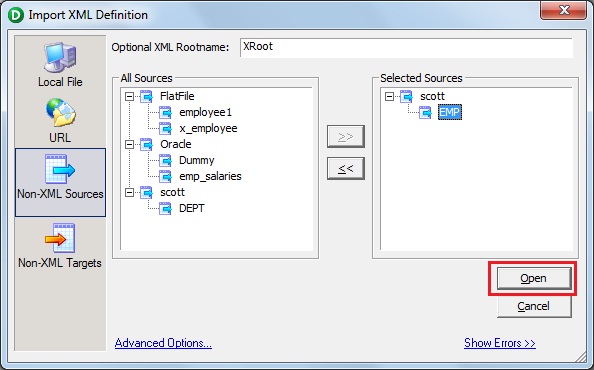The image size is (594, 370).
Task: Switch to Non-XML Targets icon
Action: pos(60,237)
